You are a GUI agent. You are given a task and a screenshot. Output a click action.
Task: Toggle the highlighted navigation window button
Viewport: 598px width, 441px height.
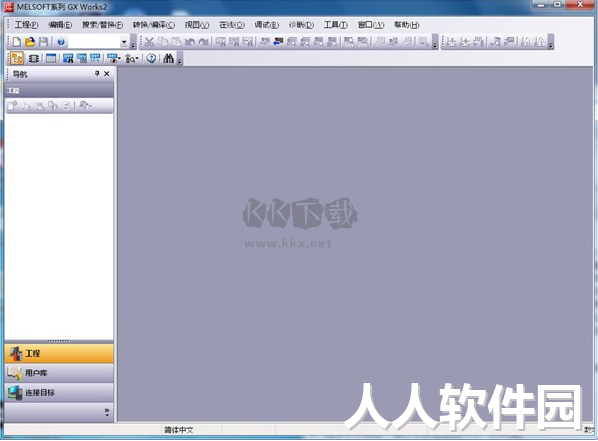[17, 58]
